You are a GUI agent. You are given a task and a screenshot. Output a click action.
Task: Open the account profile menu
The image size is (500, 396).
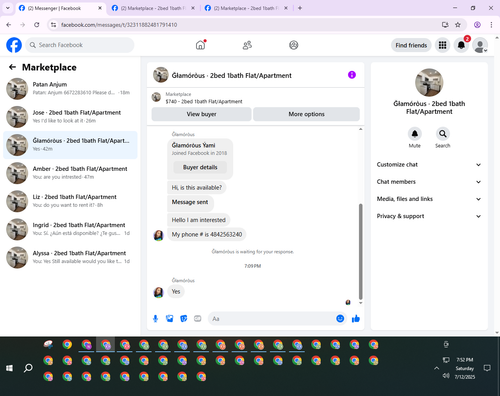pyautogui.click(x=480, y=45)
